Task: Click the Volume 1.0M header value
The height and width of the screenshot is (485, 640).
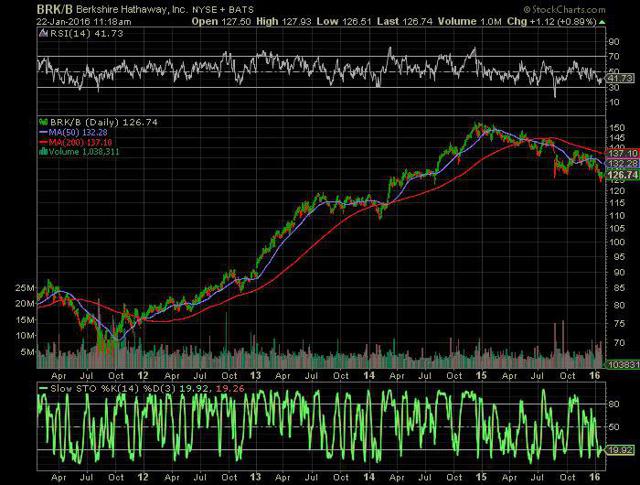Action: tap(469, 22)
